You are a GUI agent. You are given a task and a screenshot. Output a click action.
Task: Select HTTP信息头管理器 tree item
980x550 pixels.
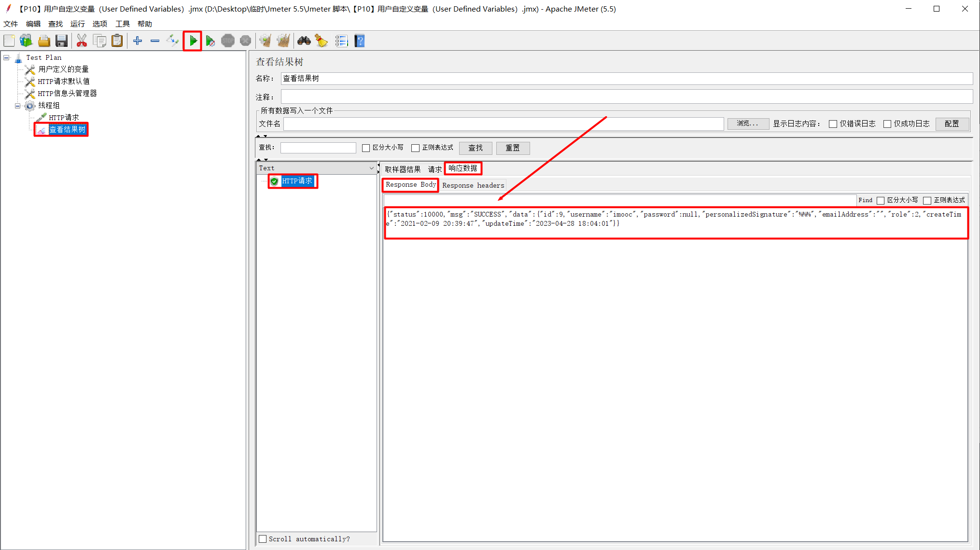pyautogui.click(x=67, y=94)
